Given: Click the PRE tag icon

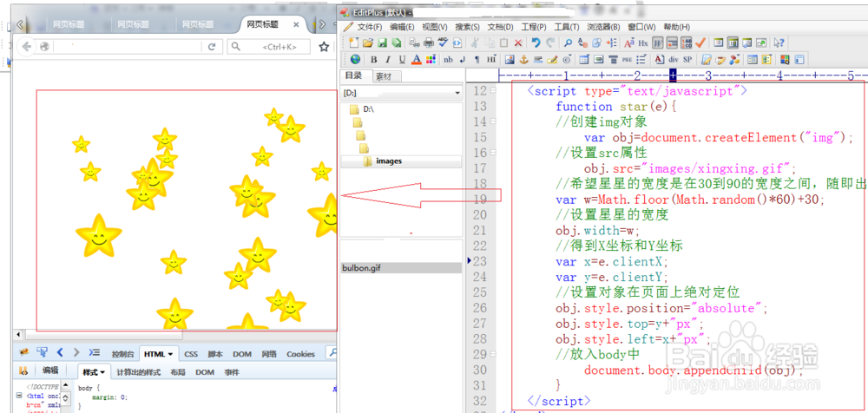Looking at the screenshot, I should 628,60.
